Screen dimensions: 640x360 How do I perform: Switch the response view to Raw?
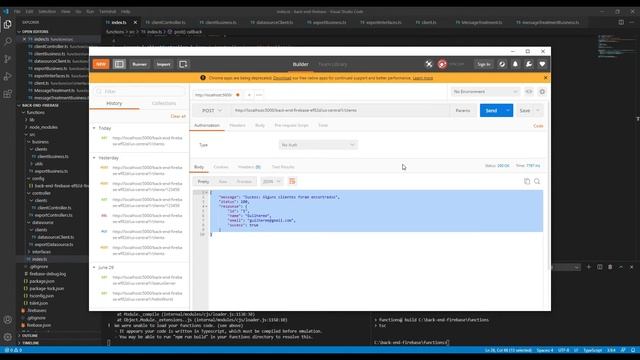pyautogui.click(x=223, y=182)
